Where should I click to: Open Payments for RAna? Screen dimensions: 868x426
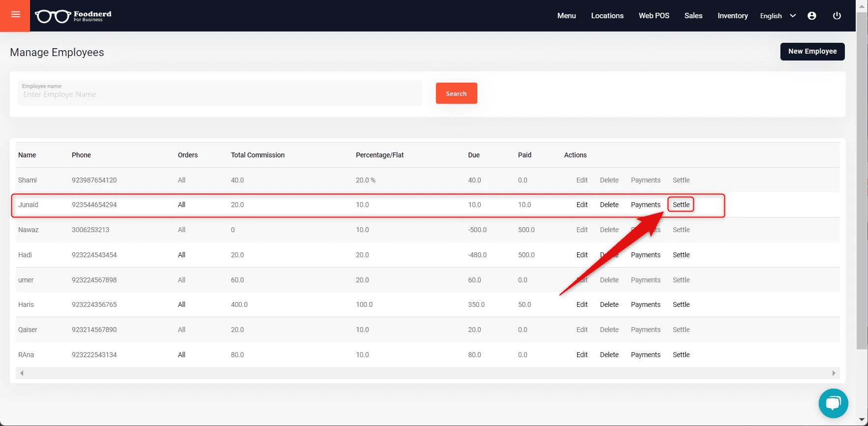point(646,355)
